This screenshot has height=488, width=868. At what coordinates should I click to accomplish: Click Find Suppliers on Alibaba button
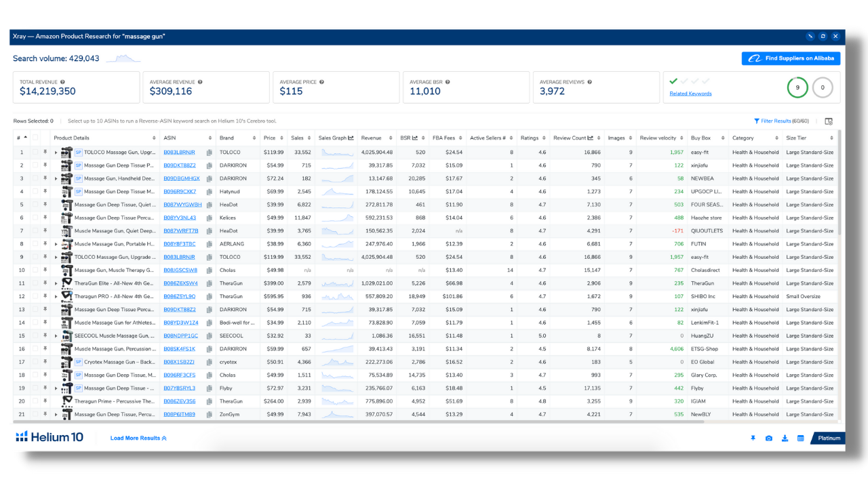pyautogui.click(x=791, y=58)
